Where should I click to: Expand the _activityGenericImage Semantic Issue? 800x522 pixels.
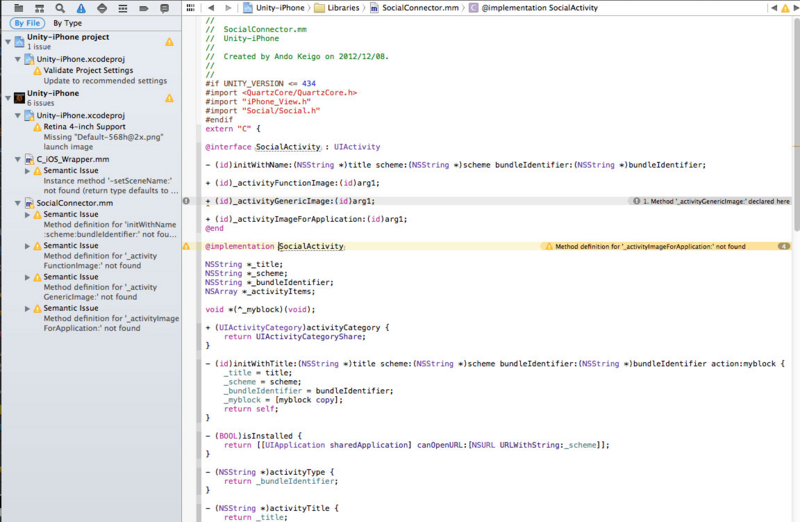point(28,277)
